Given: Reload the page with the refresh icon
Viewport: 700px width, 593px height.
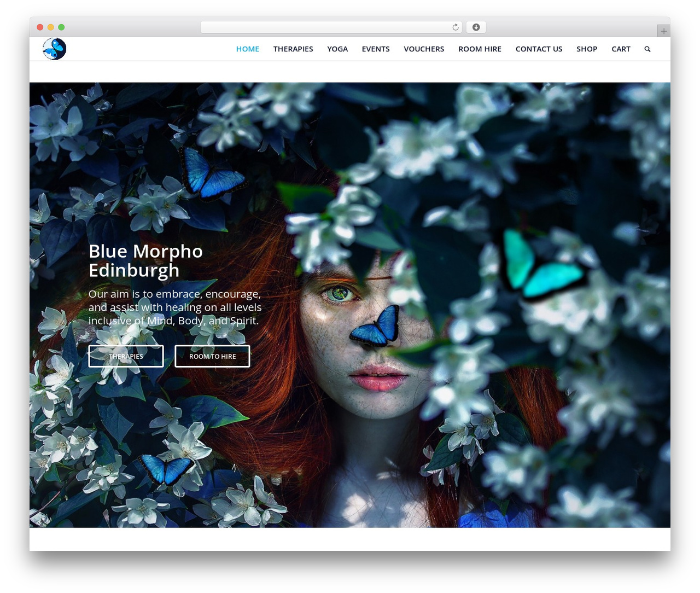Looking at the screenshot, I should click(x=456, y=27).
